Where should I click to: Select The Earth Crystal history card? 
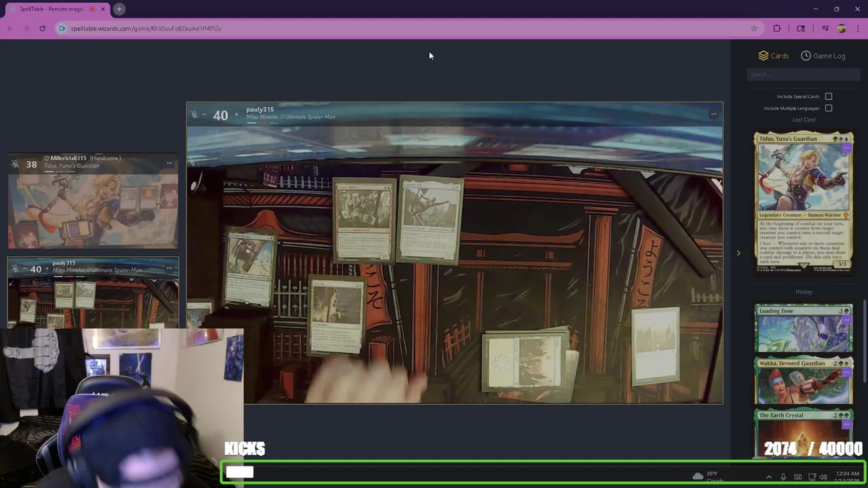click(804, 434)
